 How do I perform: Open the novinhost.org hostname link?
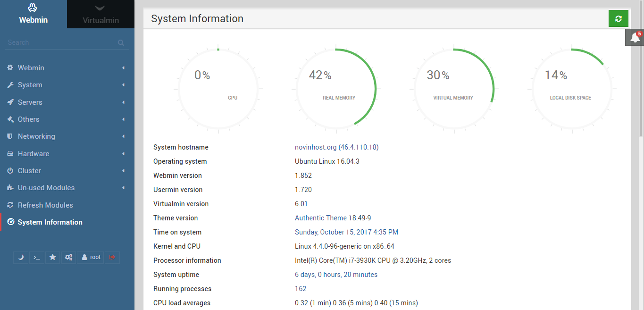click(x=316, y=147)
